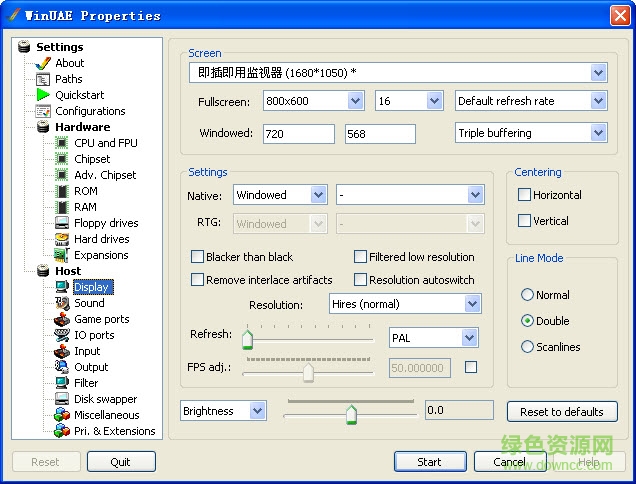636x484 pixels.
Task: Click the Cancel button
Action: pos(509,462)
